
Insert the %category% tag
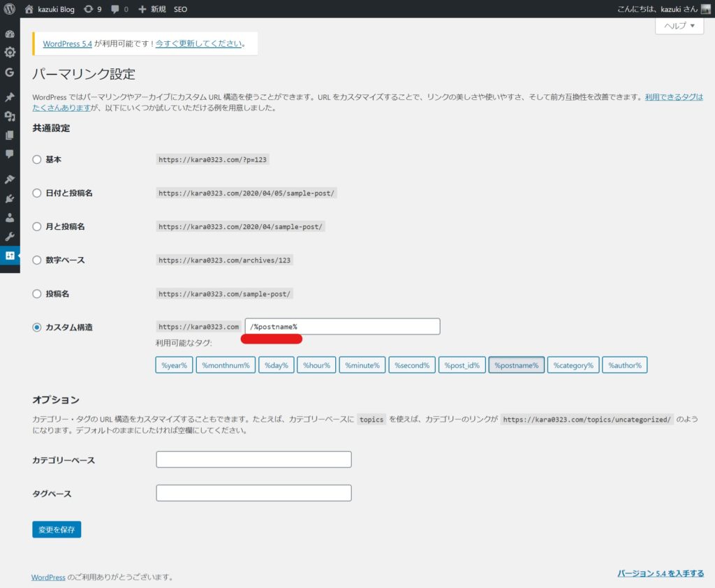tap(573, 365)
